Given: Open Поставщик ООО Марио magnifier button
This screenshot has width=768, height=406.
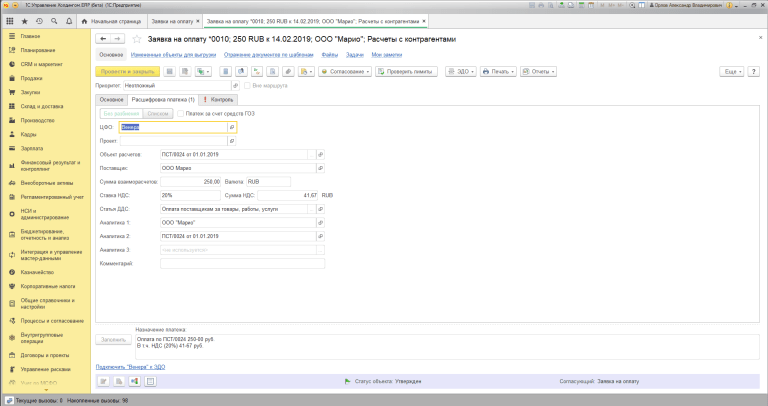Looking at the screenshot, I should [321, 168].
